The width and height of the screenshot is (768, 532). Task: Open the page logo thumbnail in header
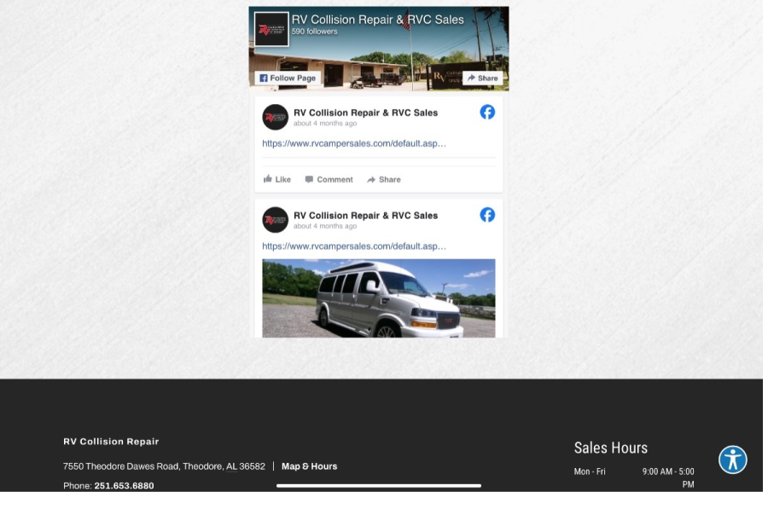[x=271, y=29]
